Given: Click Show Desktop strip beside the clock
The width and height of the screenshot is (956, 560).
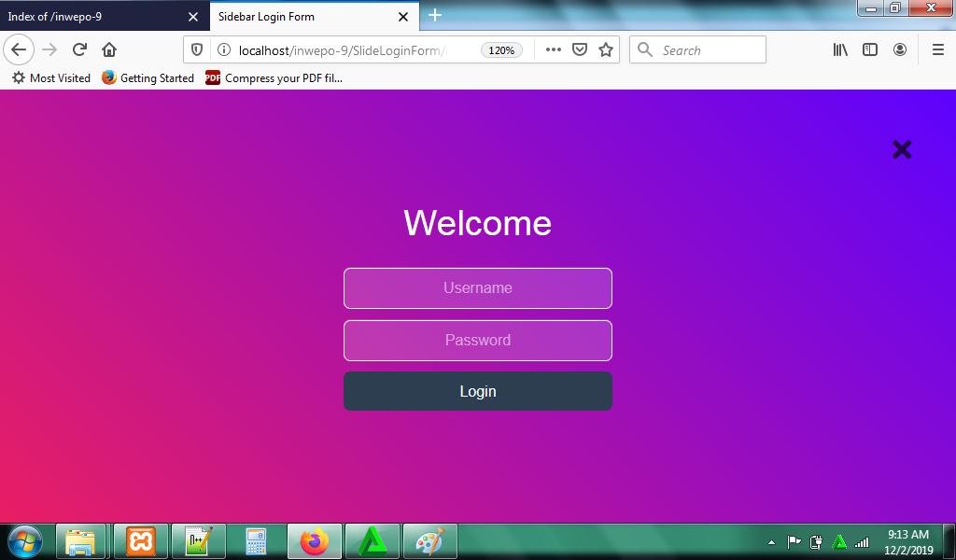Looking at the screenshot, I should [x=949, y=541].
